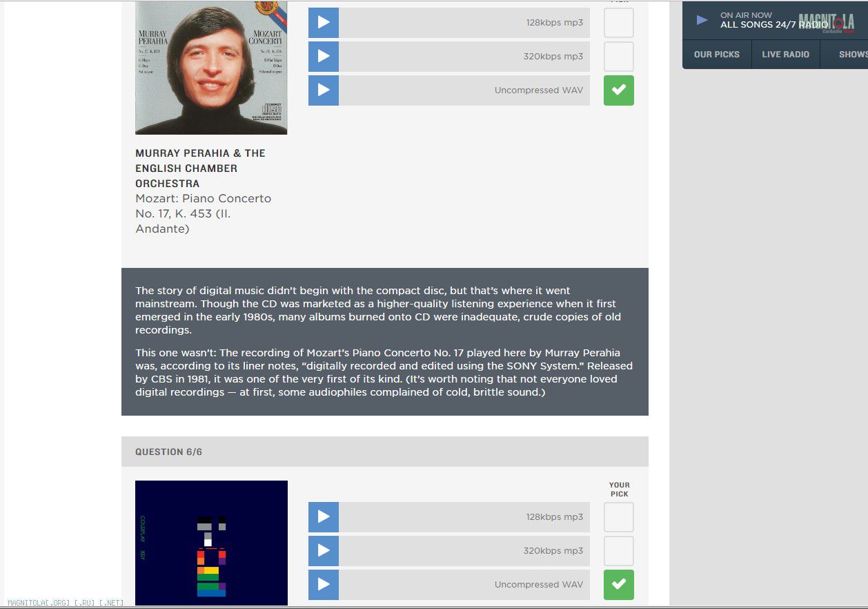
Task: Play the Mozart 128kbps mp3 sample
Action: pos(324,23)
